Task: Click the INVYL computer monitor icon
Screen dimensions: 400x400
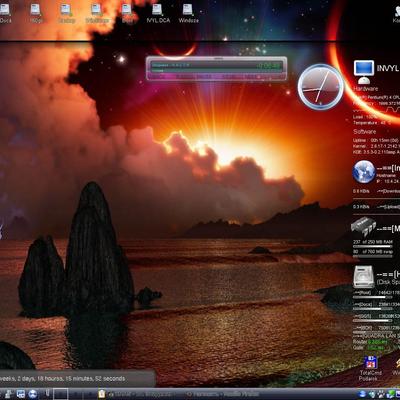Action: [364, 71]
